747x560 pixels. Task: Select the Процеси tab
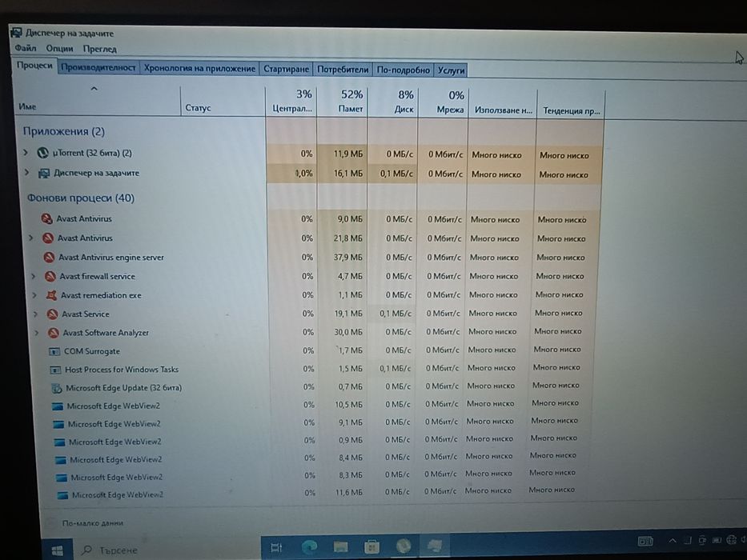coord(34,66)
